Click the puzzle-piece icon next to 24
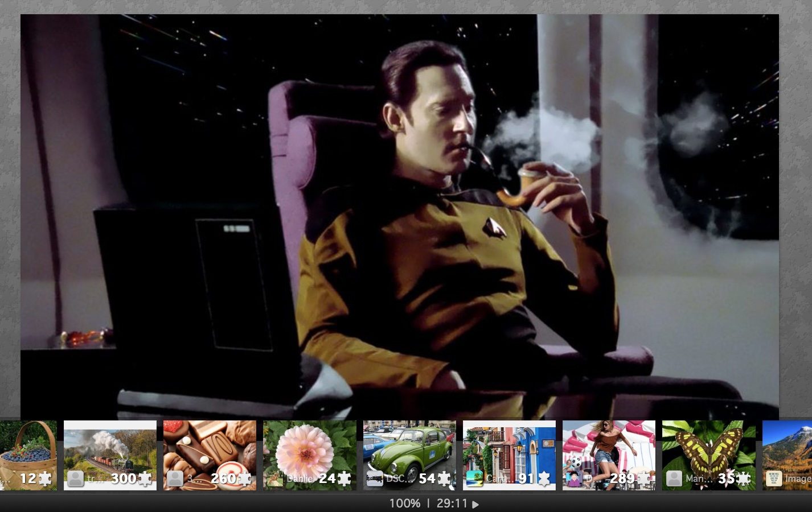This screenshot has height=512, width=812. click(x=345, y=479)
